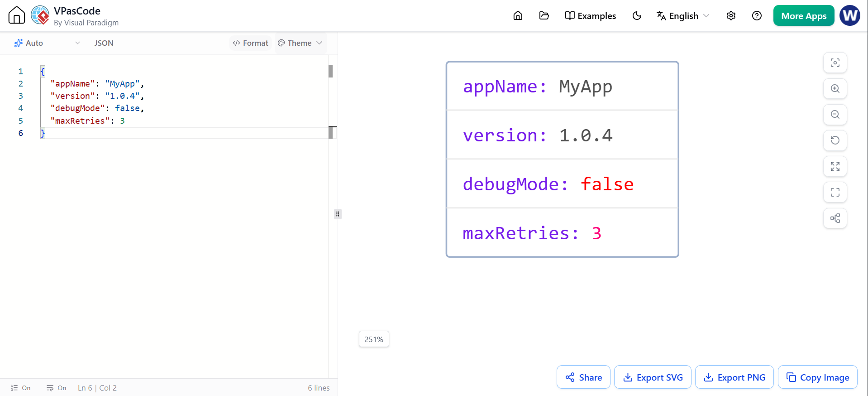This screenshot has width=868, height=396.
Task: Click the debugMode: false diagram row
Action: coord(562,184)
